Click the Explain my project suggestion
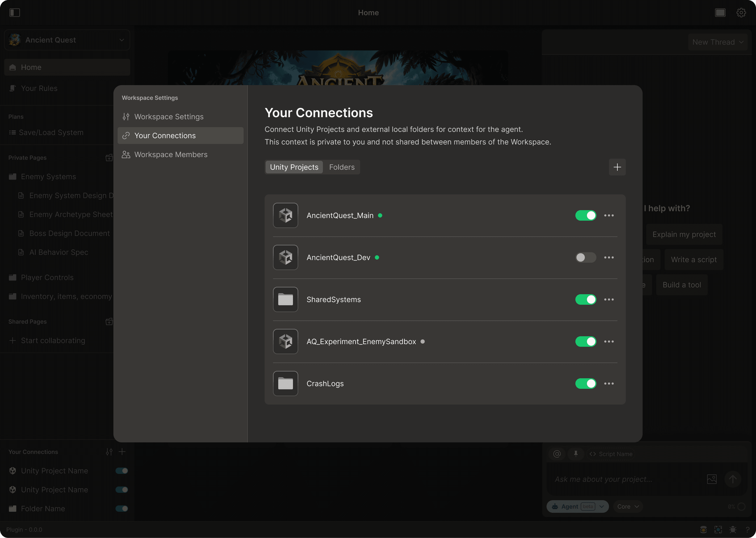This screenshot has width=756, height=538. [x=684, y=235]
